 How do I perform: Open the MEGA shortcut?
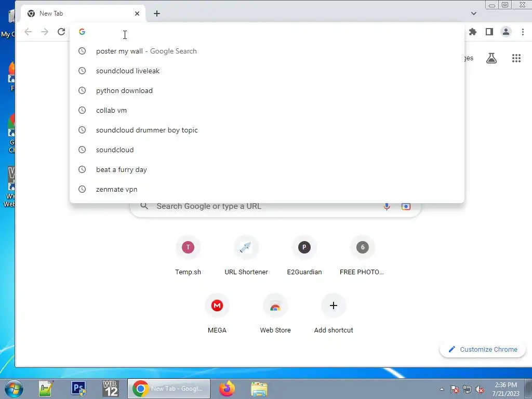tap(217, 313)
